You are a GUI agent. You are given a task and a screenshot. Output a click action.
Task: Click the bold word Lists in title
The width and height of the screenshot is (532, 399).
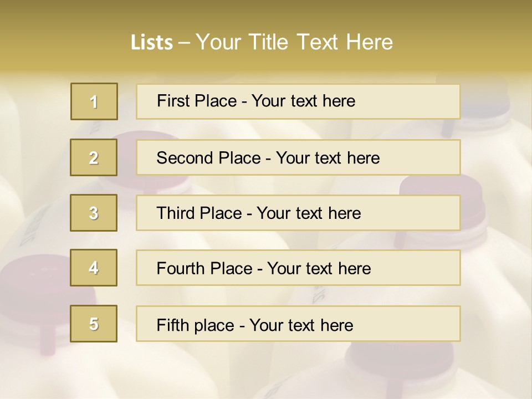click(152, 42)
